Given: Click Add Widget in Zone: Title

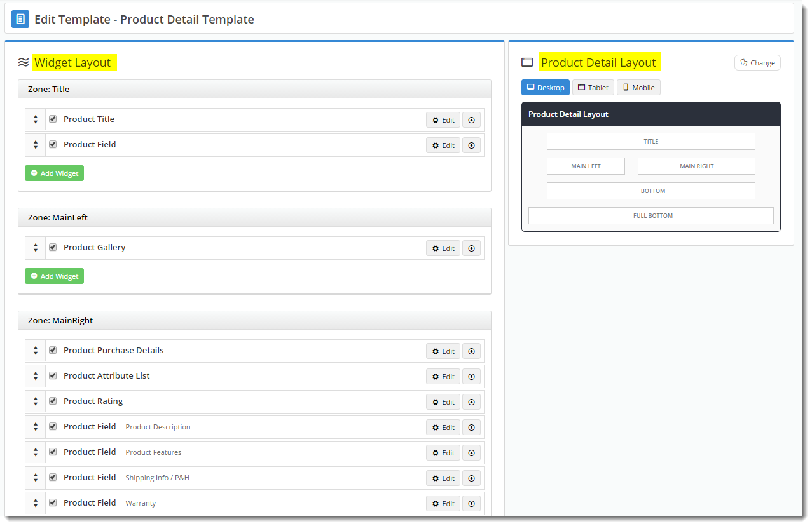Looking at the screenshot, I should (54, 173).
